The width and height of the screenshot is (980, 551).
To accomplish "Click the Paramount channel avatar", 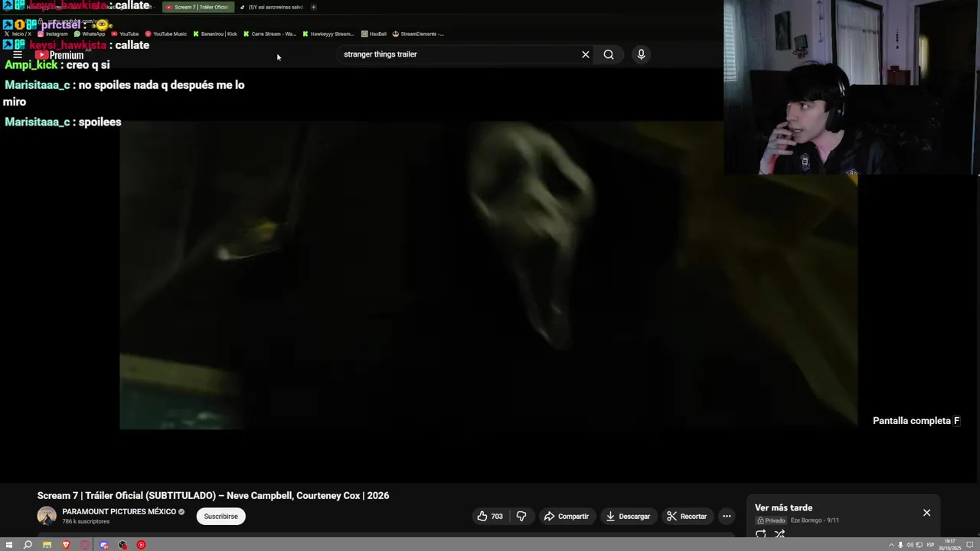I will 47,516.
